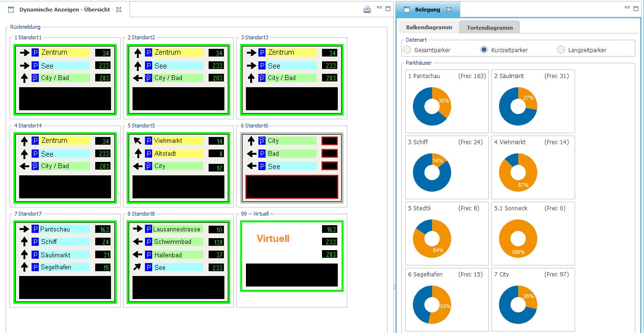Click the Lausannestrasse free-spaces counter showing 10
This screenshot has height=333, width=644.
pos(216,230)
